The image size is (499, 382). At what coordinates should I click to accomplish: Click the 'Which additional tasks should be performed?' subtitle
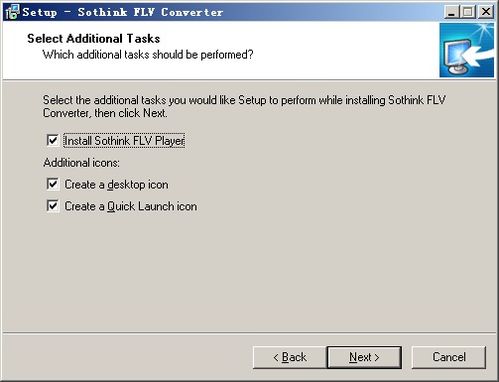[x=148, y=55]
